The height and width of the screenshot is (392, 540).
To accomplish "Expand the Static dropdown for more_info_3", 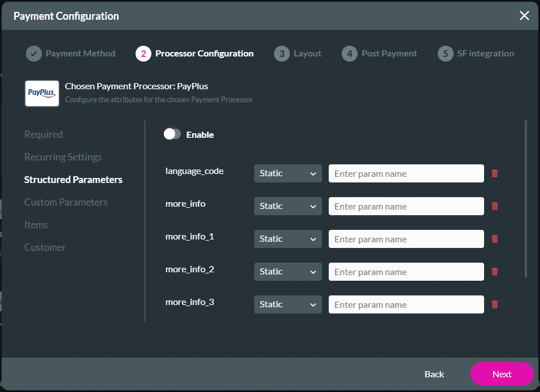I will click(x=288, y=304).
